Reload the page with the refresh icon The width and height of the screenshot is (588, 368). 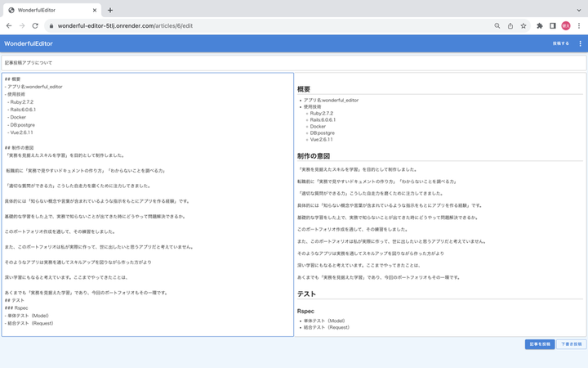coord(35,26)
